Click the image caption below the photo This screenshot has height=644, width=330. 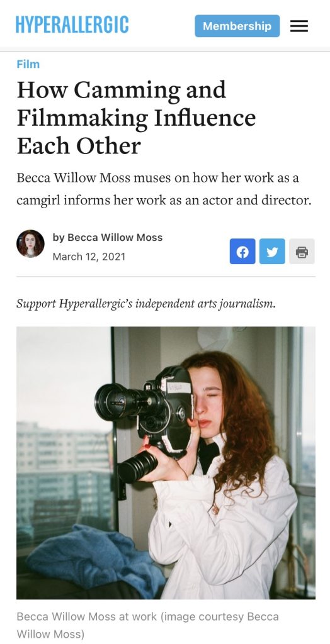tap(147, 625)
